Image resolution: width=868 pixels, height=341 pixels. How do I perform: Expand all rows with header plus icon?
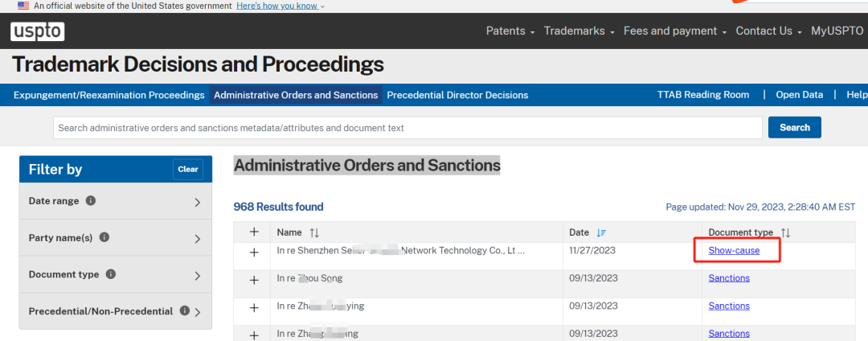coord(254,232)
